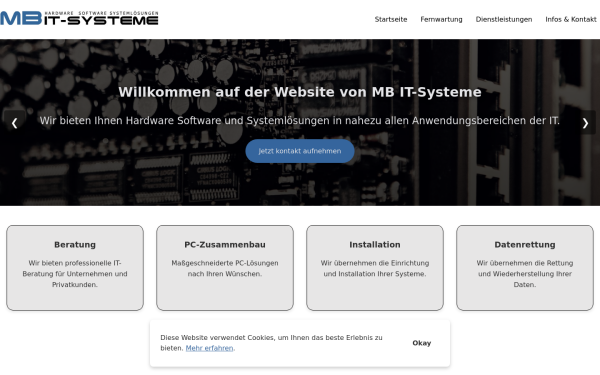Select the Beratung service card

click(x=75, y=267)
